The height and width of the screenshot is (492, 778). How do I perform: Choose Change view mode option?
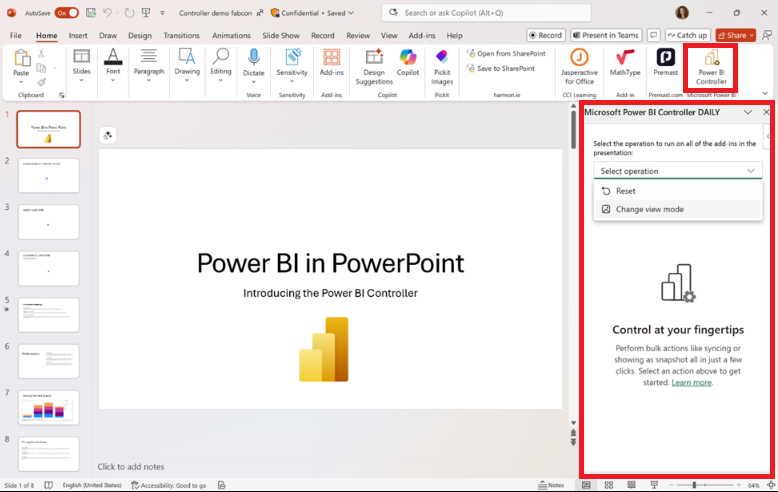point(678,209)
